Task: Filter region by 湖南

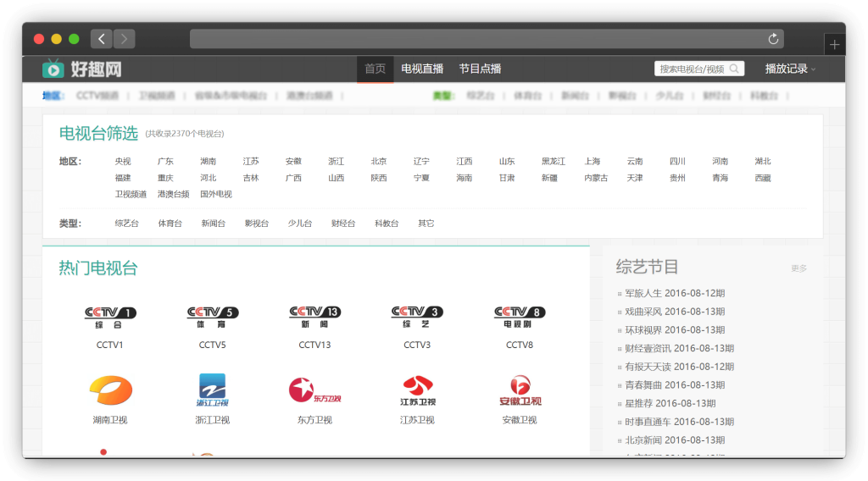Action: pos(209,162)
